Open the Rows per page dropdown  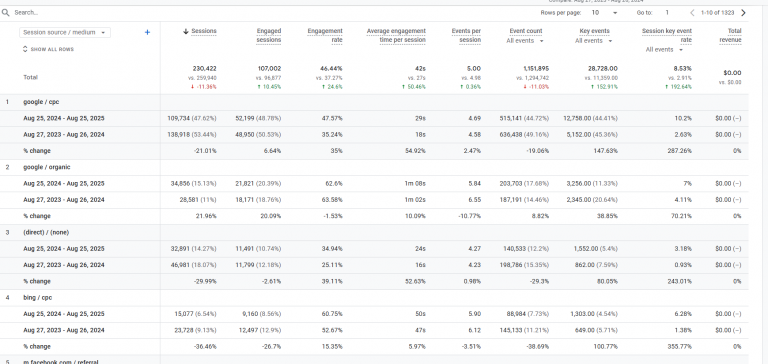[604, 13]
